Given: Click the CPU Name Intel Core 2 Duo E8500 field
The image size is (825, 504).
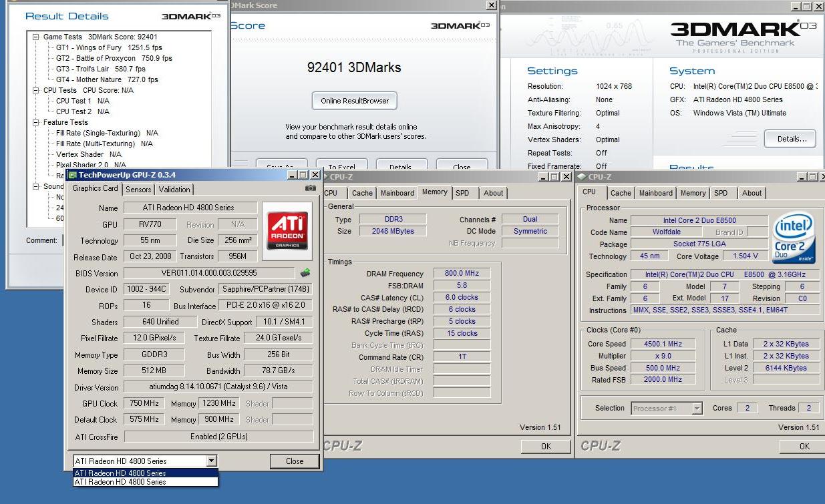Looking at the screenshot, I should coord(699,220).
